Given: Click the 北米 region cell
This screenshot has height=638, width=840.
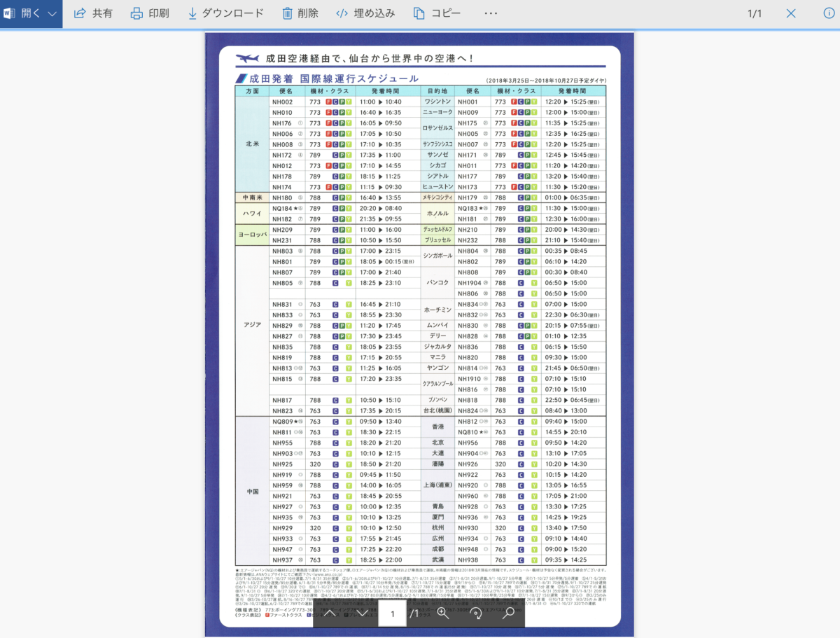Looking at the screenshot, I should [252, 144].
